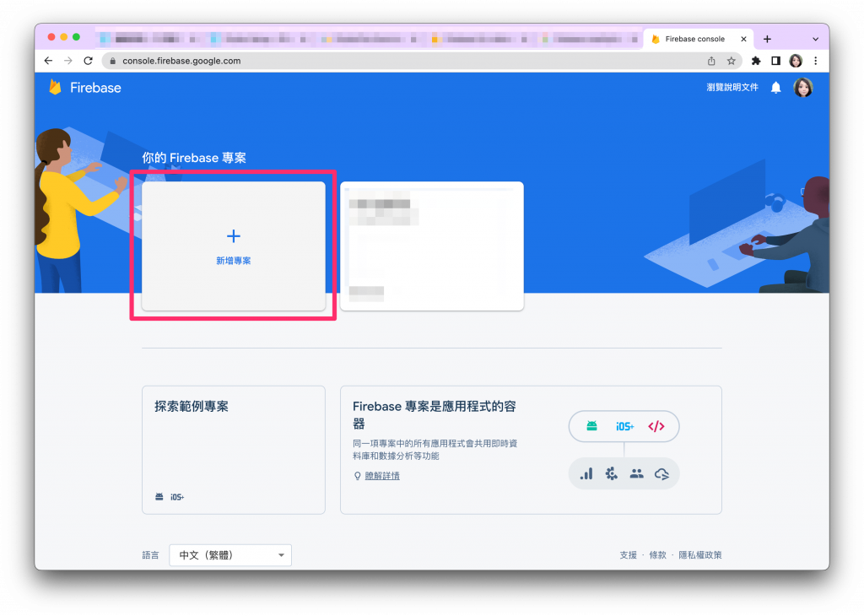Click the extensions flower-shaped icon
Screen dimensions: 864x616
[x=612, y=473]
